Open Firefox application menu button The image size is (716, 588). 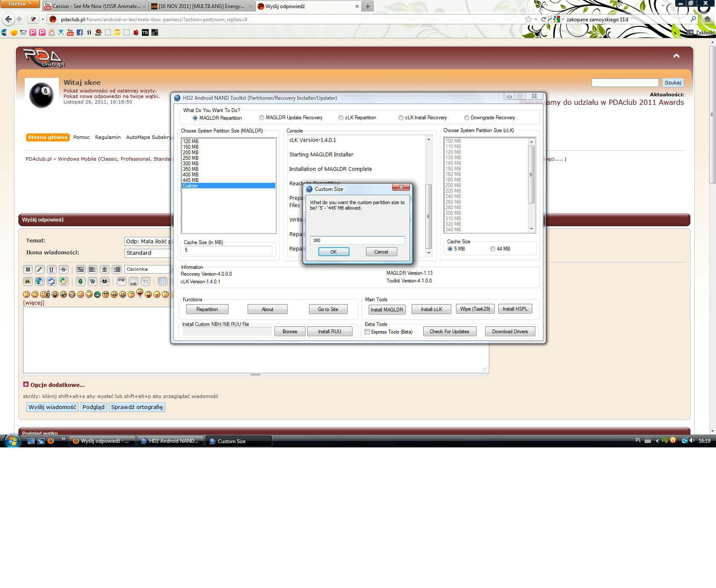click(x=20, y=4)
